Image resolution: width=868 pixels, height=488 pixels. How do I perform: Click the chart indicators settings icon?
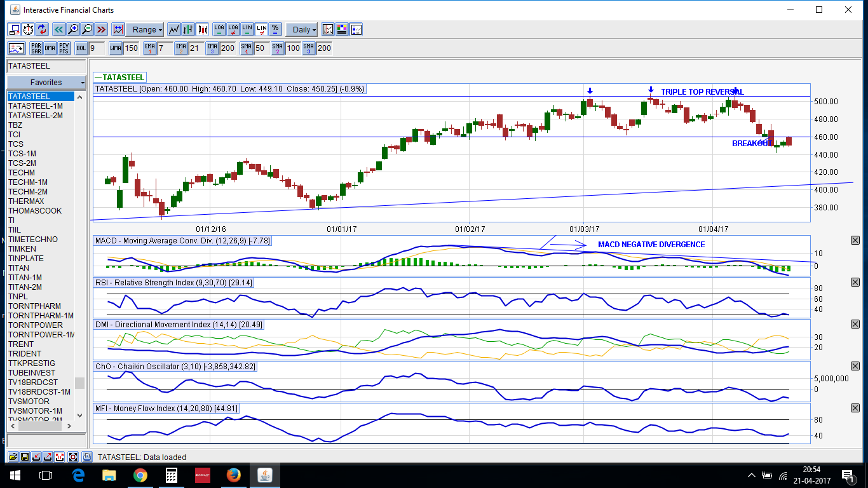click(328, 30)
